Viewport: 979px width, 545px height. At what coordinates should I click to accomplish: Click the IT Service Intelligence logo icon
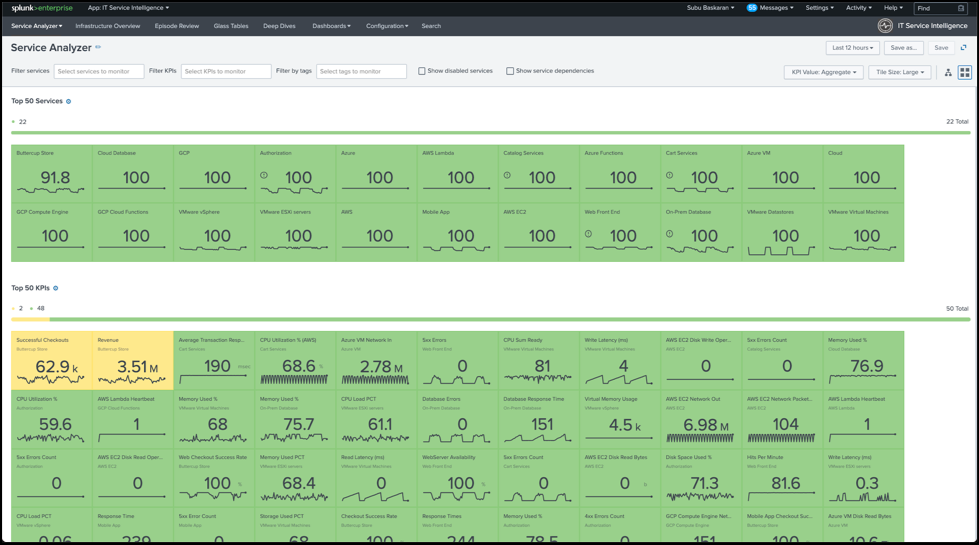[x=885, y=26]
